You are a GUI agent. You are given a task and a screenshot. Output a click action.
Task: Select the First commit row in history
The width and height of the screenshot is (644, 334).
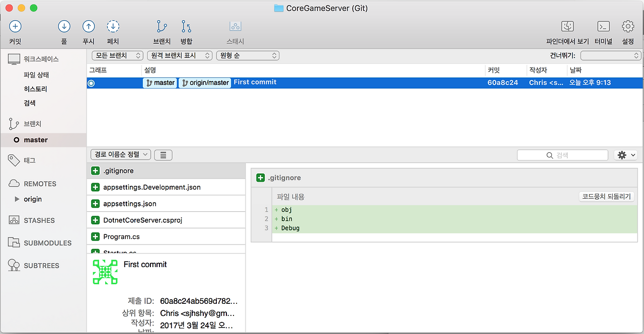pyautogui.click(x=365, y=83)
